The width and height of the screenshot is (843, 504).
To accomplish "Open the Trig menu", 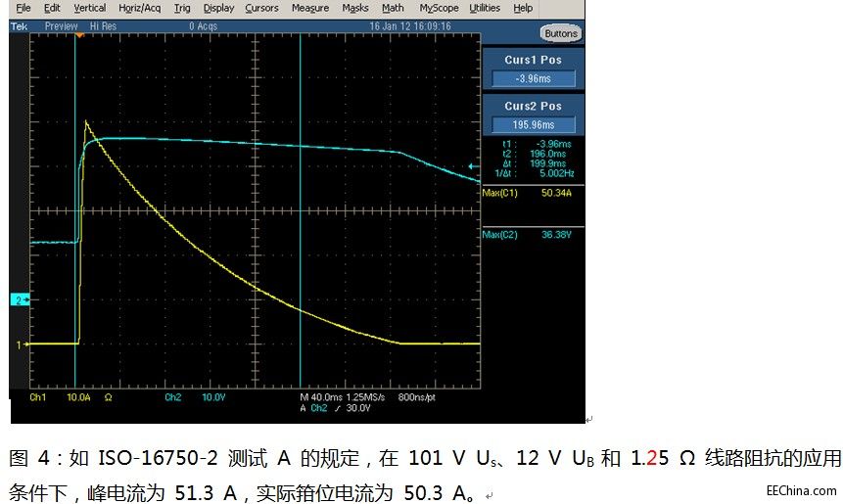I will tap(182, 8).
